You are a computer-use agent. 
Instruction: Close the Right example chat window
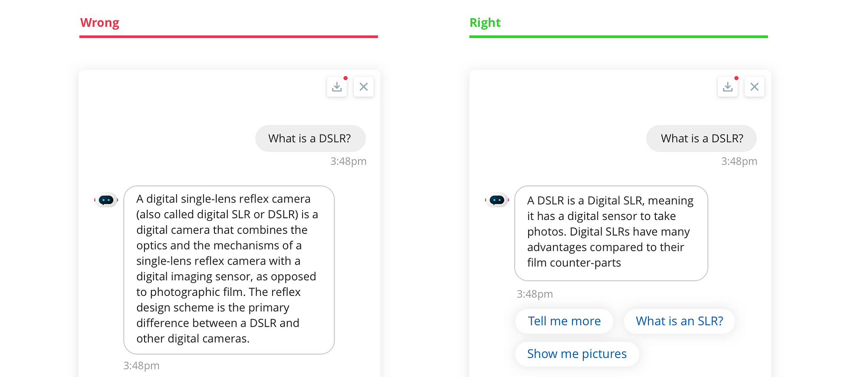click(755, 87)
